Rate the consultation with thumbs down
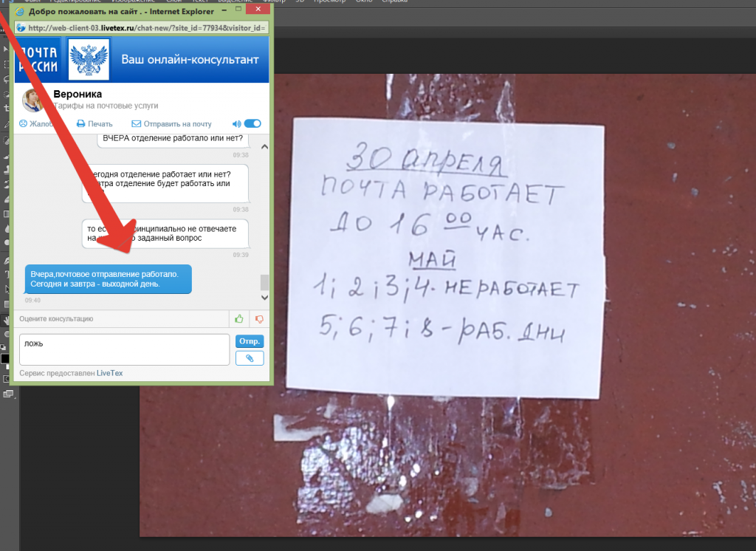 tap(259, 319)
